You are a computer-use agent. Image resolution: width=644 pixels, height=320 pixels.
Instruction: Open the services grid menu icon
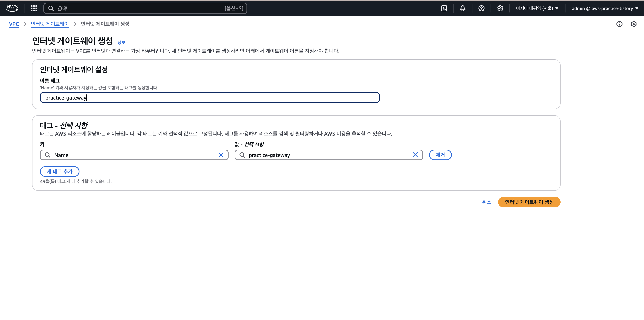pyautogui.click(x=34, y=8)
